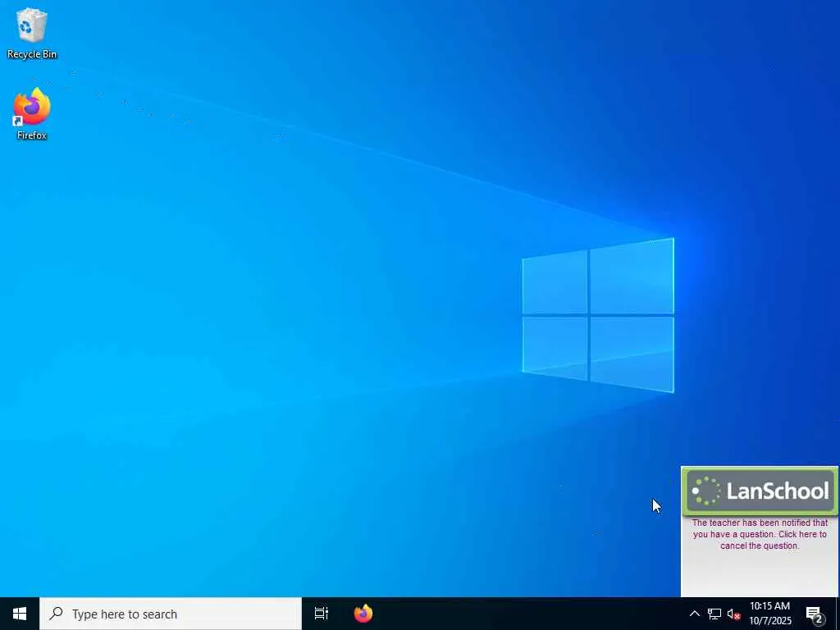Select the Recycle Bin desktop icon

pyautogui.click(x=32, y=34)
